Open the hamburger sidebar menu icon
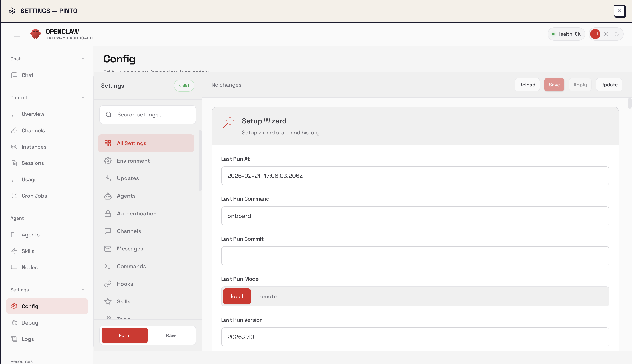 17,34
